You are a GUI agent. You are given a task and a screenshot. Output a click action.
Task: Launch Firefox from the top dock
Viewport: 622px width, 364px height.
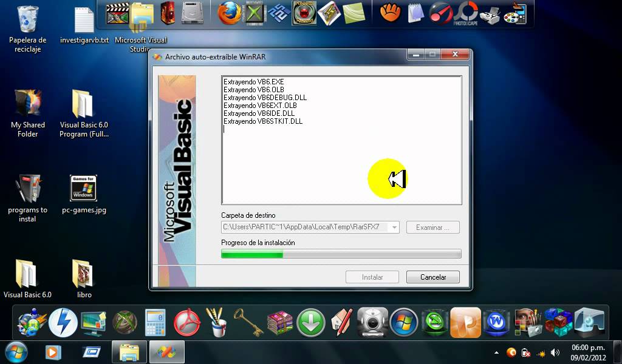tap(229, 13)
